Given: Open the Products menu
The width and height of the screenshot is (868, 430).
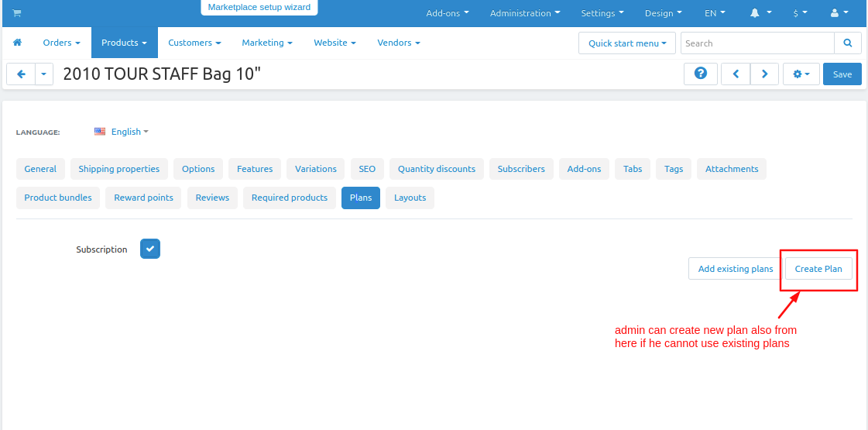Looking at the screenshot, I should click(x=125, y=43).
